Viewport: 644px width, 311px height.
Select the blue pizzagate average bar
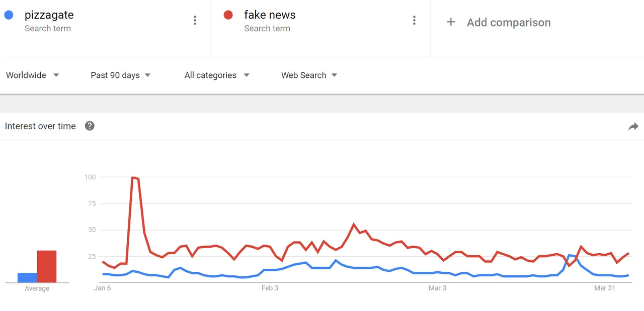pyautogui.click(x=28, y=278)
